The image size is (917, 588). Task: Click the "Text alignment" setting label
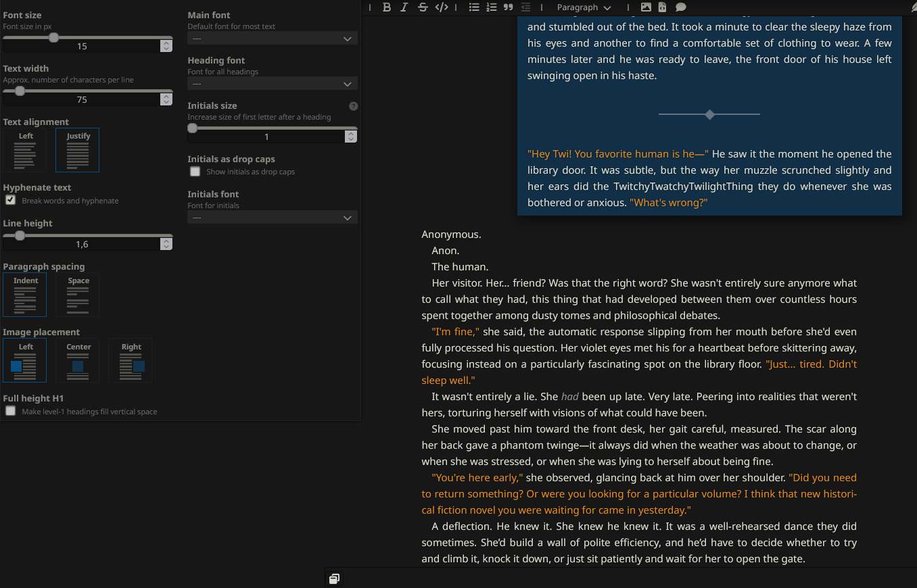coord(36,122)
